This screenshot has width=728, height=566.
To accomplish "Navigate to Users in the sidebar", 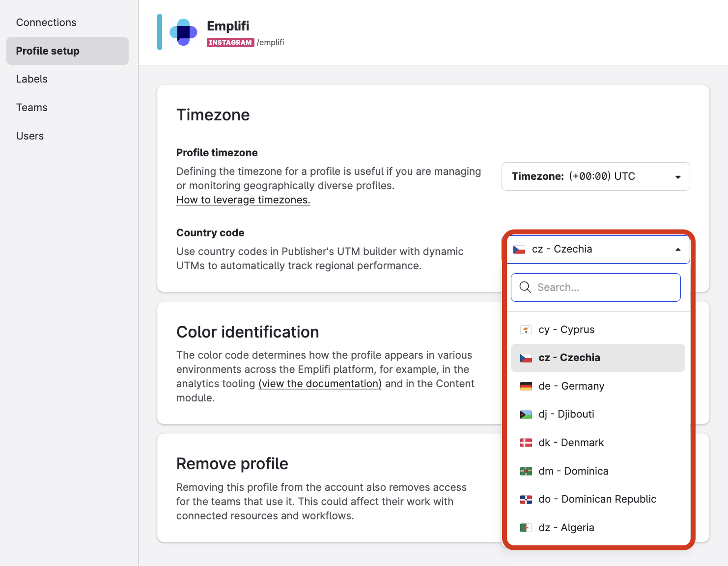I will pyautogui.click(x=30, y=136).
